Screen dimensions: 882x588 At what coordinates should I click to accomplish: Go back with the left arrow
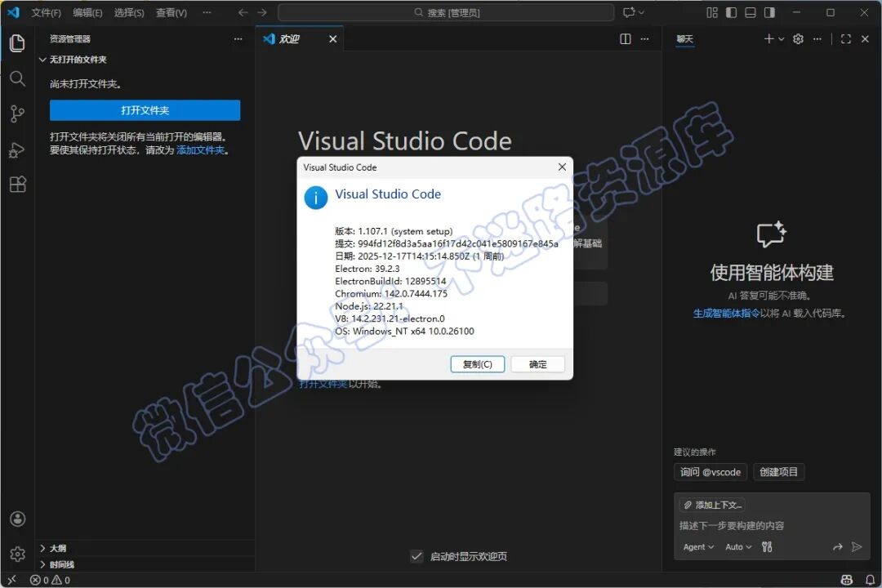tap(243, 12)
